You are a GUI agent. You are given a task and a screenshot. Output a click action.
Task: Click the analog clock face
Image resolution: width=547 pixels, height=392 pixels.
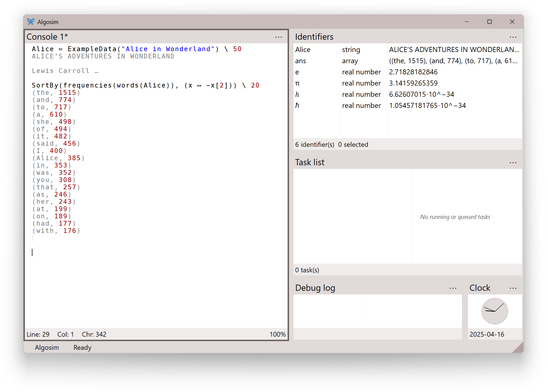tap(494, 311)
